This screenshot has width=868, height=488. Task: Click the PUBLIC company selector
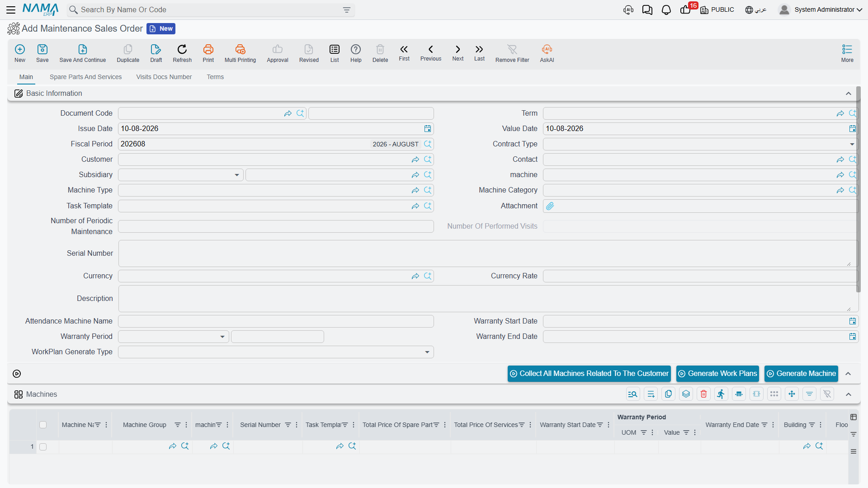tap(717, 9)
